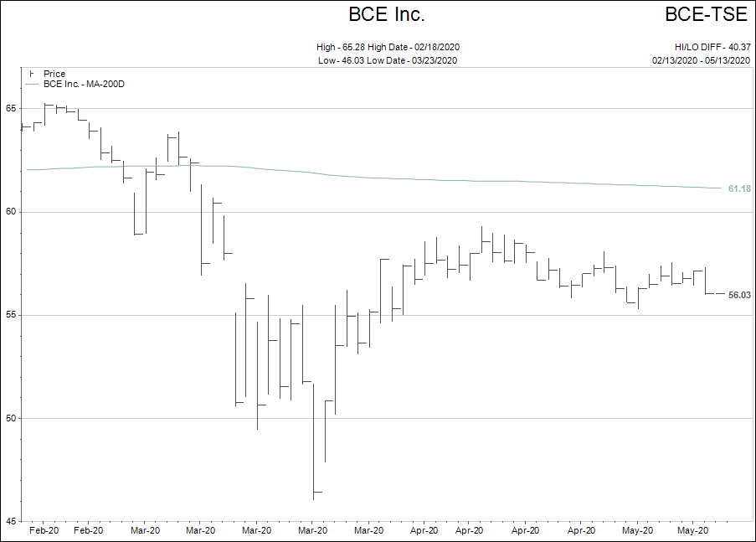Click the 61.18 moving average value label
Screen dimensions: 756x542
click(739, 189)
